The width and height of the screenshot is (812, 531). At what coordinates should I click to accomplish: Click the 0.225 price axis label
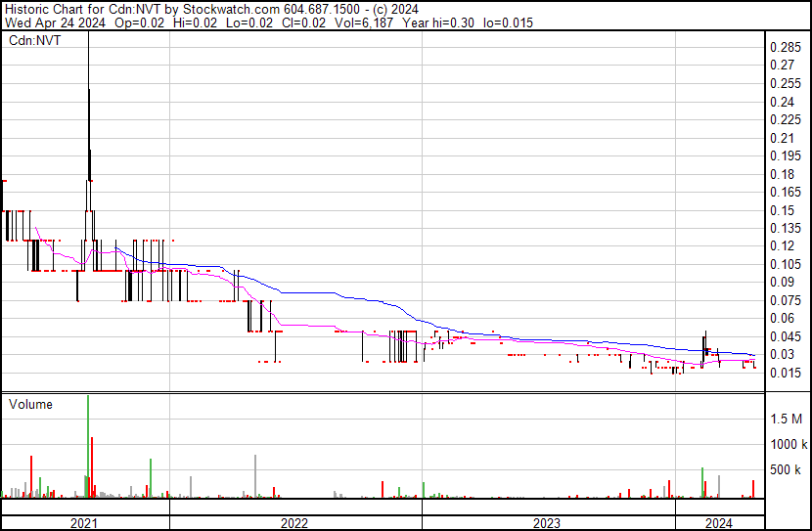[785, 120]
